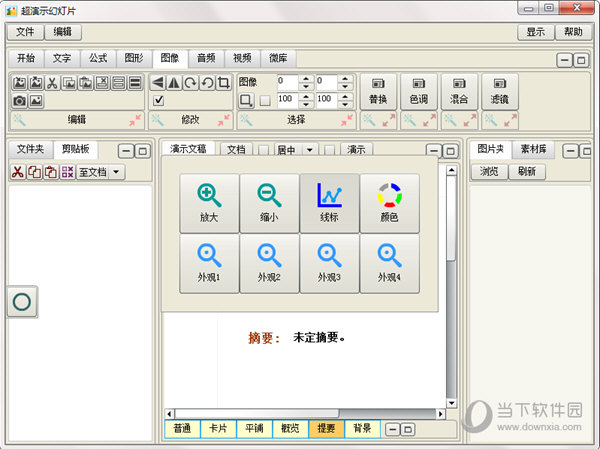Viewport: 600px width, 449px height.
Task: Click the magic wand icon in the 编辑 group
Action: [19, 120]
